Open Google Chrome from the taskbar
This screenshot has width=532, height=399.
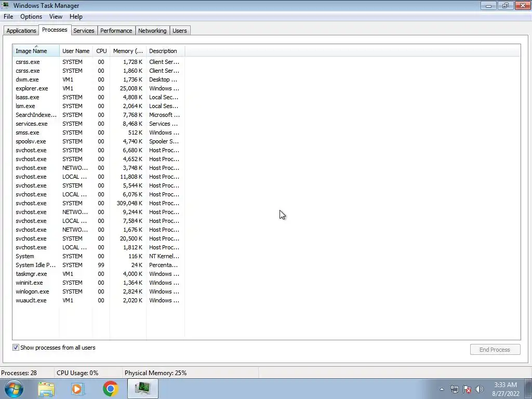(110, 389)
